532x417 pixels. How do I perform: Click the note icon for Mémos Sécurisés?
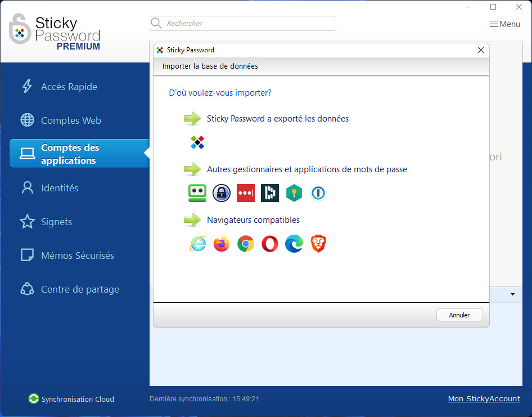point(27,255)
